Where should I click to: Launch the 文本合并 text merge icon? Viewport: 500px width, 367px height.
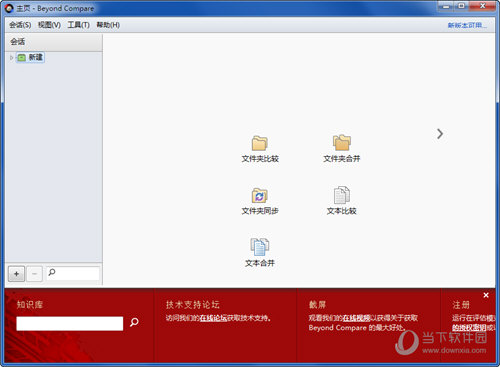pyautogui.click(x=260, y=247)
